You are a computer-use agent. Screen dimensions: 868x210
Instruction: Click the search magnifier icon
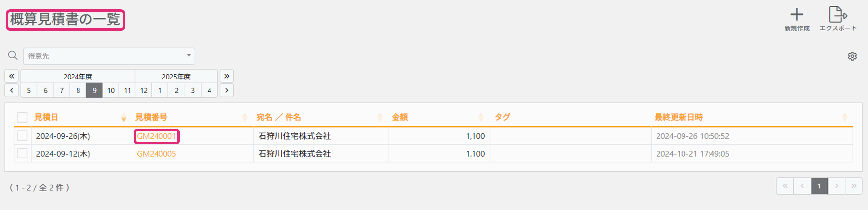tap(13, 56)
